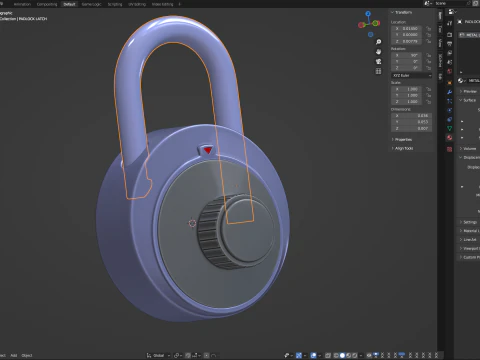Toggle viewport gizmos button

point(299,355)
